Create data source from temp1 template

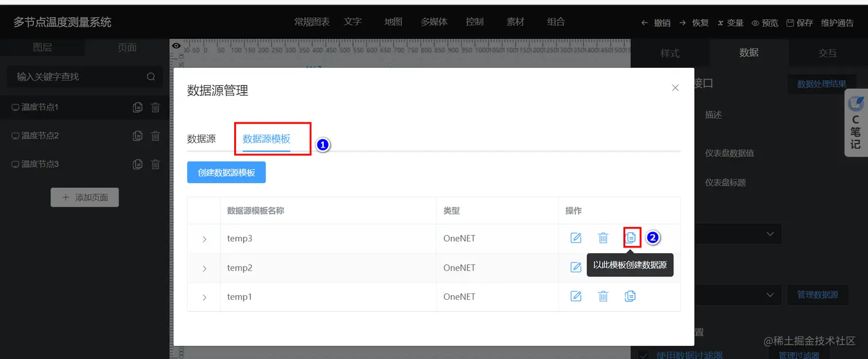pos(630,296)
